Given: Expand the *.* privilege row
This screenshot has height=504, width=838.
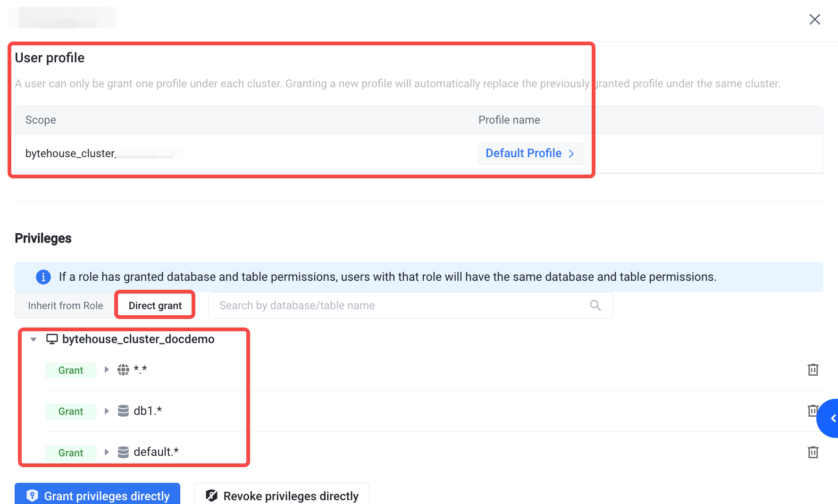Looking at the screenshot, I should pyautogui.click(x=107, y=370).
